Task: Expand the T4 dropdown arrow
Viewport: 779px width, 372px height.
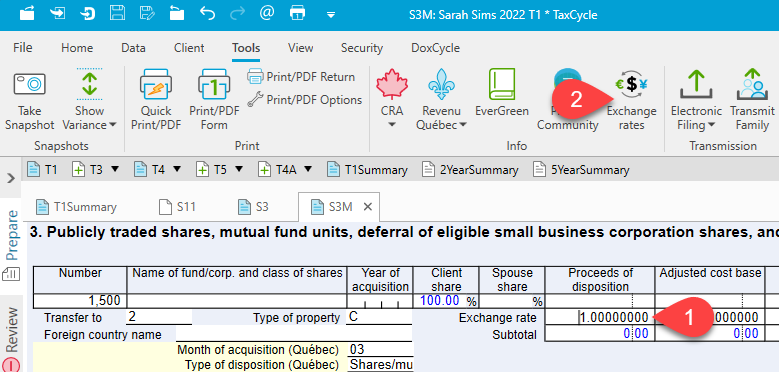Action: [177, 169]
